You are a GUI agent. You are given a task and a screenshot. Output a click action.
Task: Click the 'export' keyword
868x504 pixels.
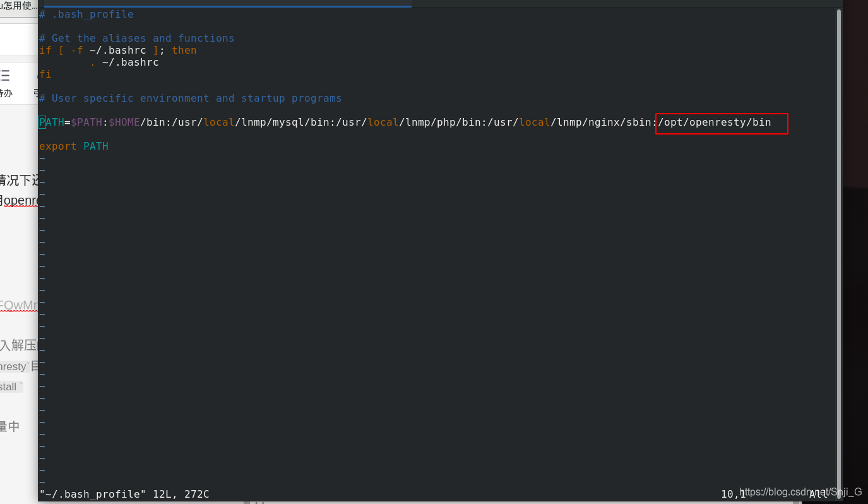click(x=58, y=146)
